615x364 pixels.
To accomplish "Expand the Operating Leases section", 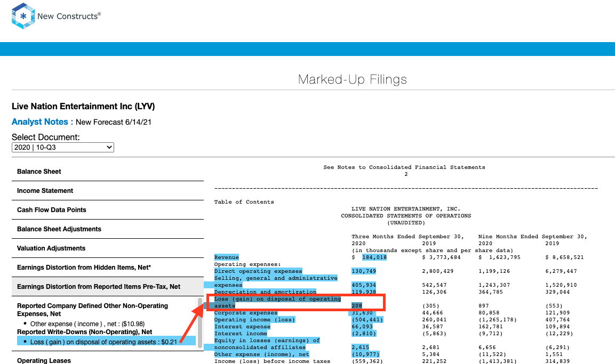I will 107,360.
